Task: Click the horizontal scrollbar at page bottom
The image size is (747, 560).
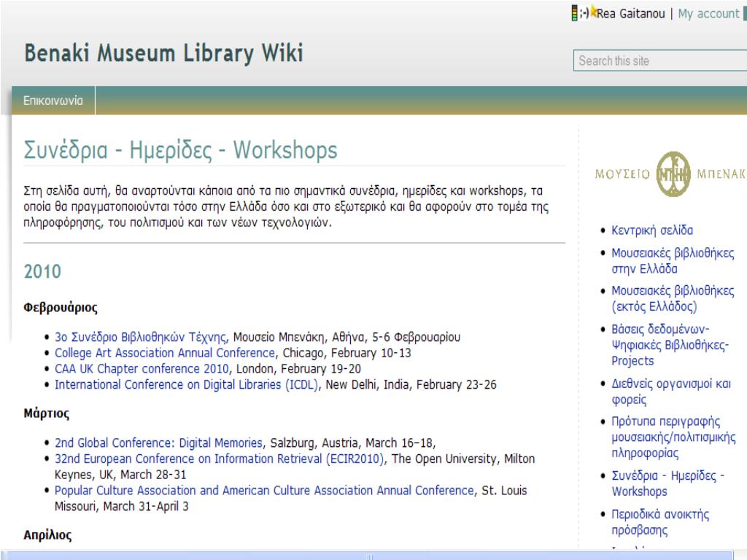Action: (x=369, y=556)
